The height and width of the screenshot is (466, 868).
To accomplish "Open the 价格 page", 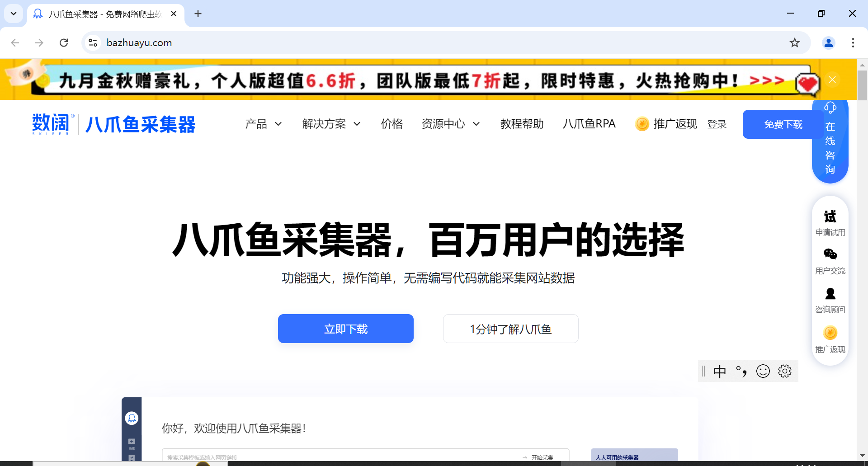I will [x=392, y=124].
